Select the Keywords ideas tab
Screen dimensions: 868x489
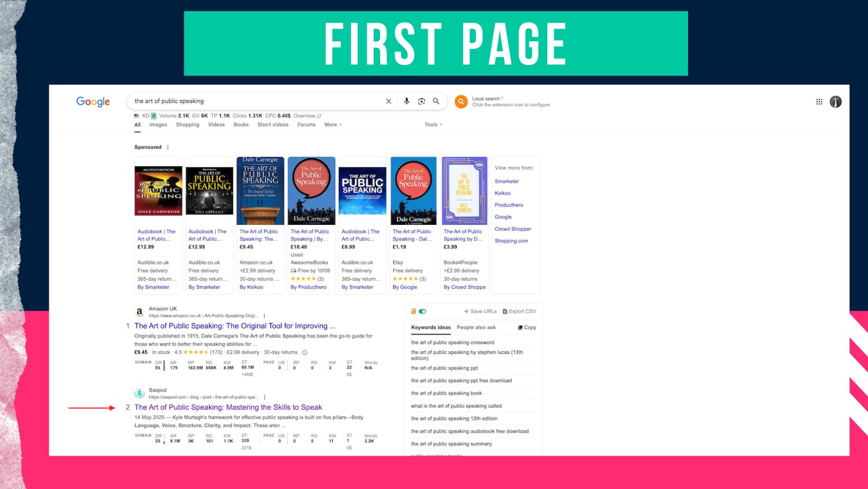click(431, 328)
